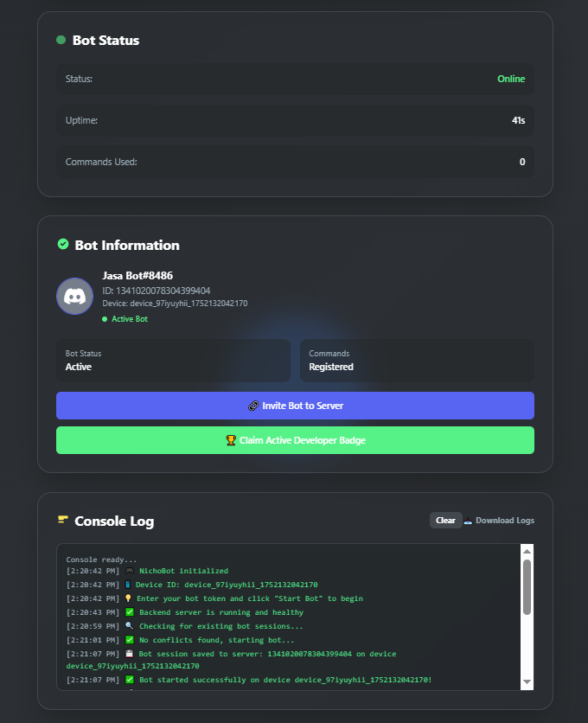Select the Jasa Bot#8486 username text
This screenshot has width=588, height=723.
click(137, 276)
